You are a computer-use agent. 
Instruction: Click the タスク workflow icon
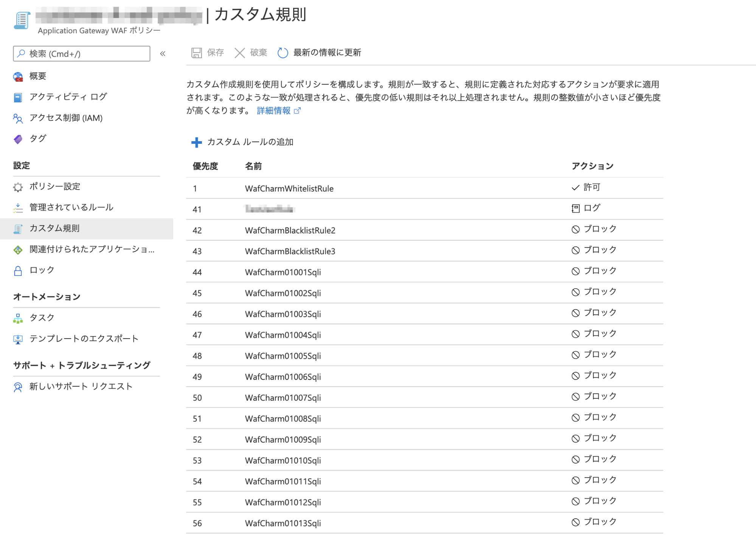tap(18, 318)
